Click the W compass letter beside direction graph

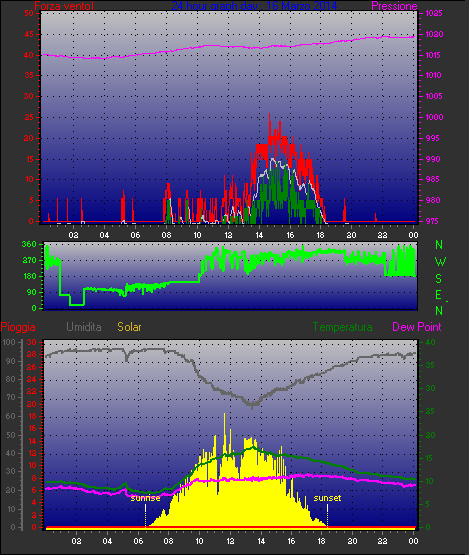coord(440,262)
